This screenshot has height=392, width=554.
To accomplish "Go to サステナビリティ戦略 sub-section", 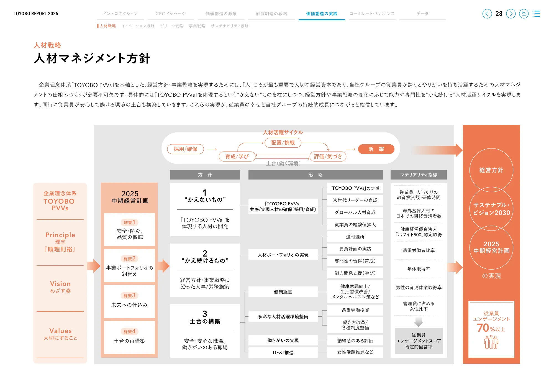I will tap(230, 26).
